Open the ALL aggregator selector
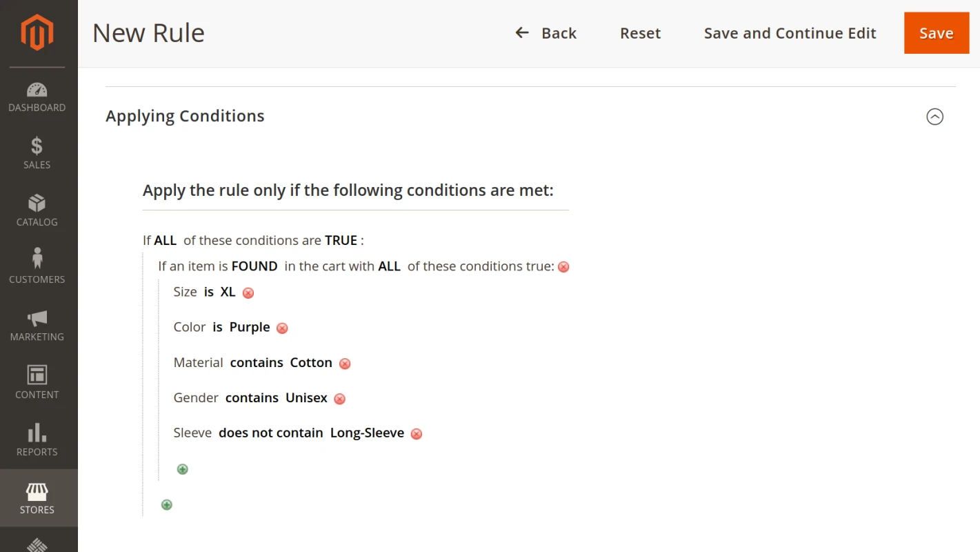Viewport: 980px width, 552px height. click(x=166, y=240)
